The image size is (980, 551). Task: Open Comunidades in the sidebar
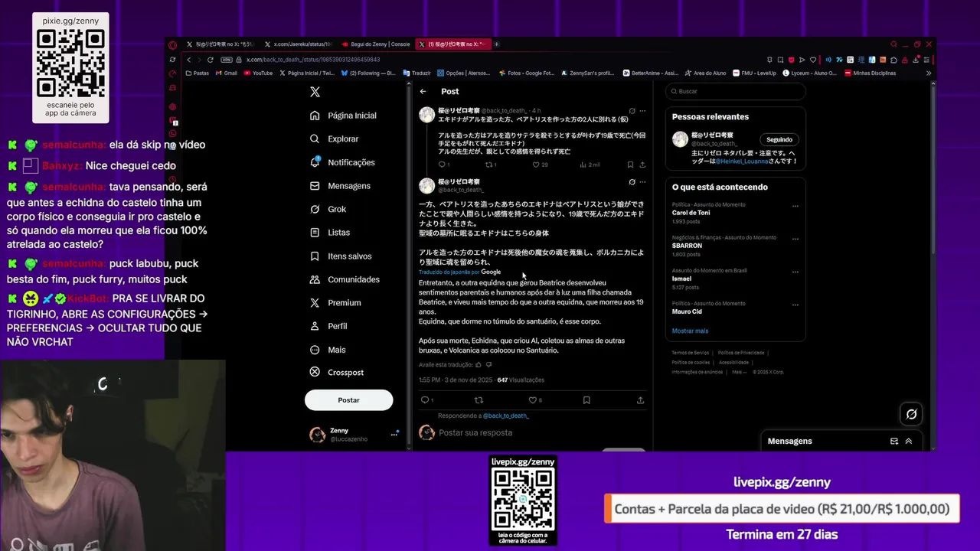point(345,279)
